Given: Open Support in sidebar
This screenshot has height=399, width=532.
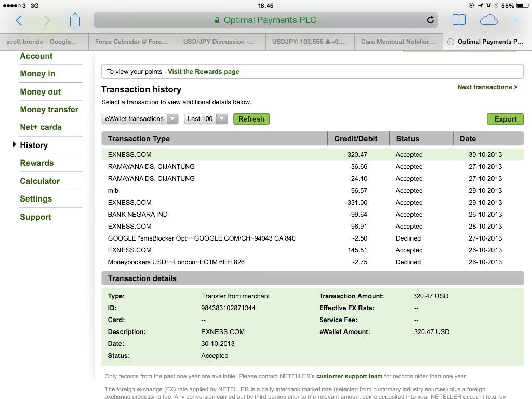Looking at the screenshot, I should [x=35, y=217].
